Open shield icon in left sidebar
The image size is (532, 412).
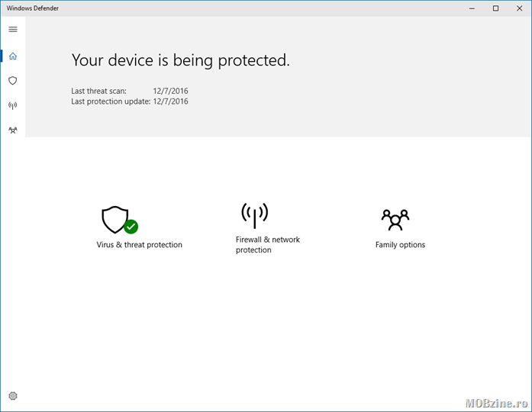[x=13, y=81]
